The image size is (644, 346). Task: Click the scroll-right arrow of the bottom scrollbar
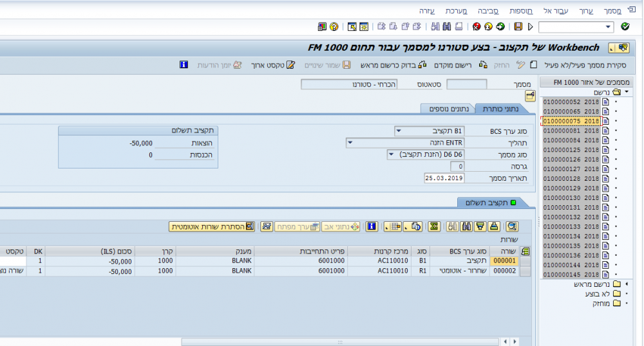[514, 341]
